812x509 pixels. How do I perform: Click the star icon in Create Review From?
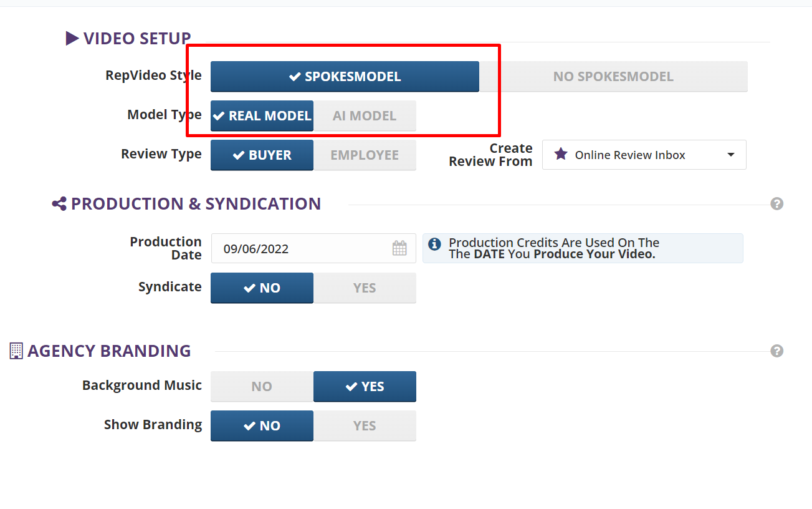561,154
